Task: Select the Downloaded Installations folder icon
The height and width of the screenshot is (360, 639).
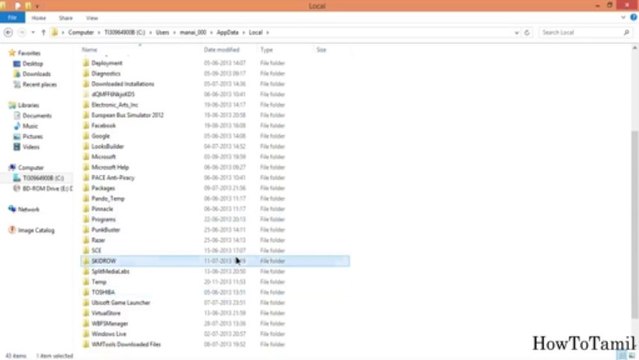Action: coord(86,84)
